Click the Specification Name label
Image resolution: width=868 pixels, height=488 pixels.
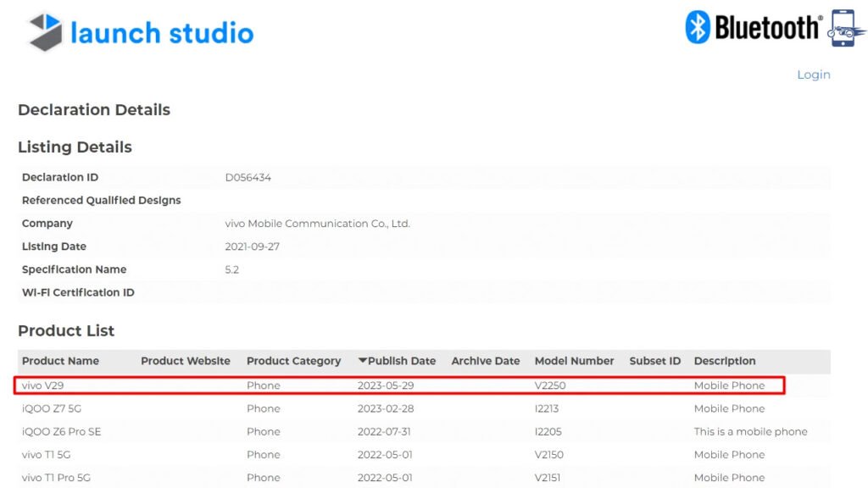point(75,269)
